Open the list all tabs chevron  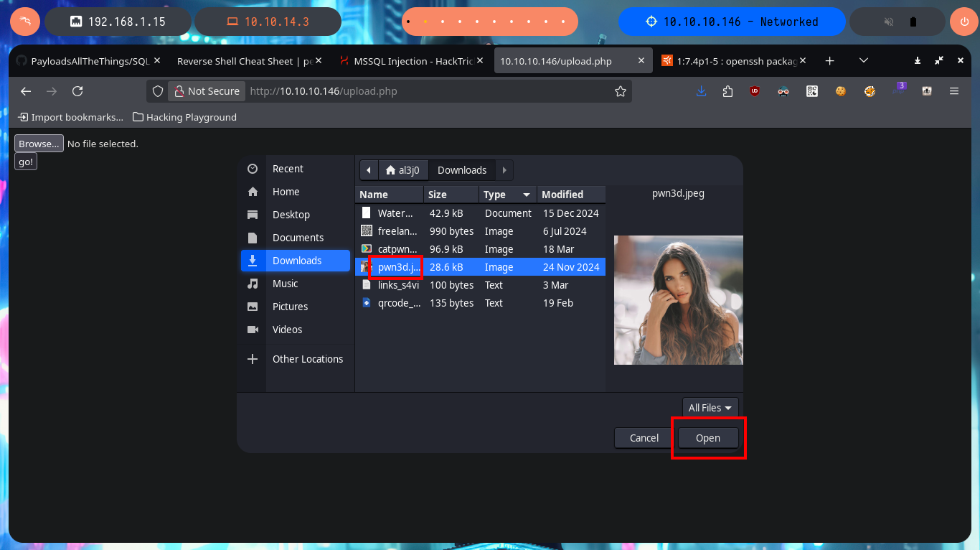[x=864, y=61]
